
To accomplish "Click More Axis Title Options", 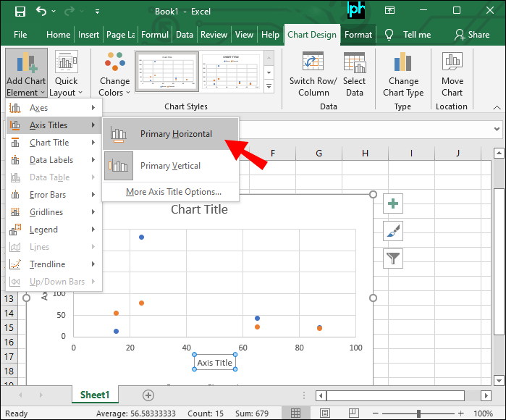I will click(x=173, y=192).
